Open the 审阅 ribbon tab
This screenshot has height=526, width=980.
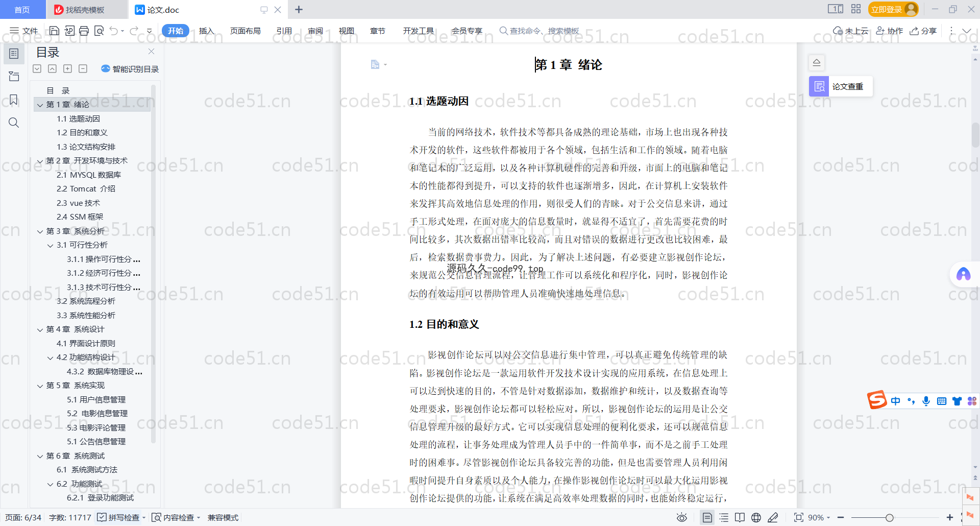pyautogui.click(x=315, y=31)
